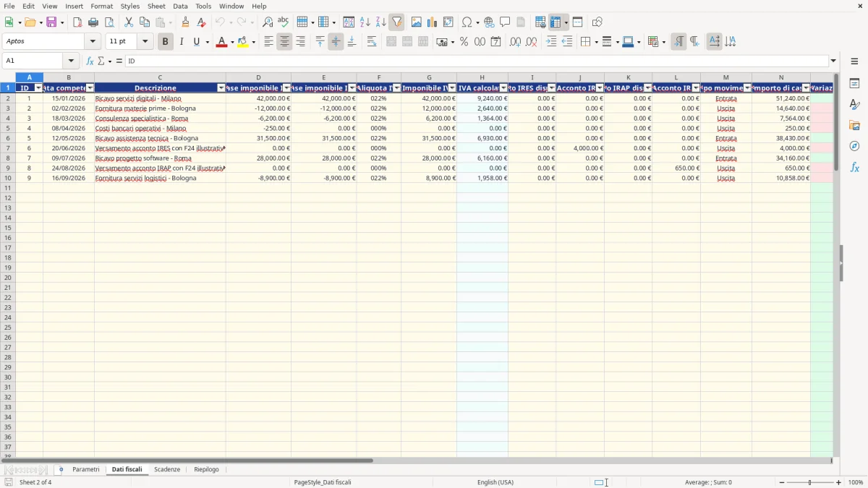Screen dimensions: 868x488
Task: Toggle Italic formatting
Action: click(182, 42)
